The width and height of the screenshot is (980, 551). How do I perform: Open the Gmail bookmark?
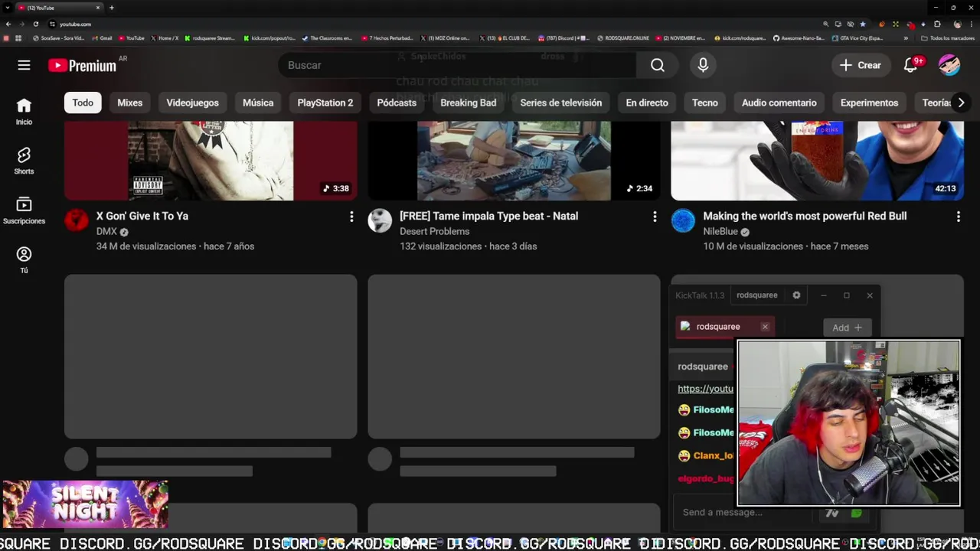(x=102, y=37)
